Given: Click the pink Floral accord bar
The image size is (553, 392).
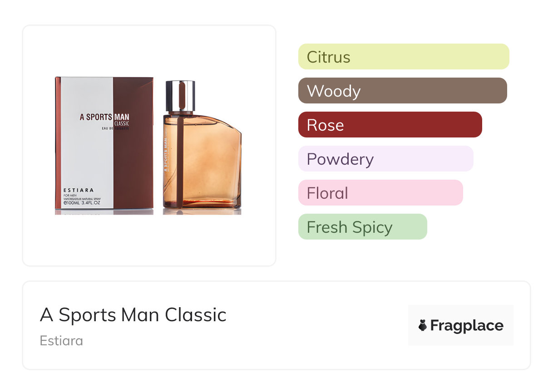Looking at the screenshot, I should [380, 193].
